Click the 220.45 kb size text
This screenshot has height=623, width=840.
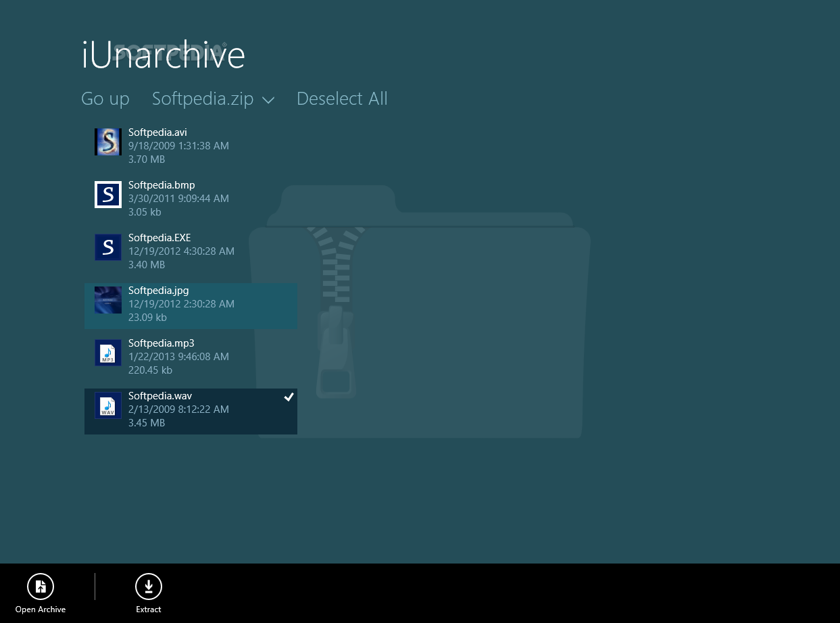tap(150, 370)
